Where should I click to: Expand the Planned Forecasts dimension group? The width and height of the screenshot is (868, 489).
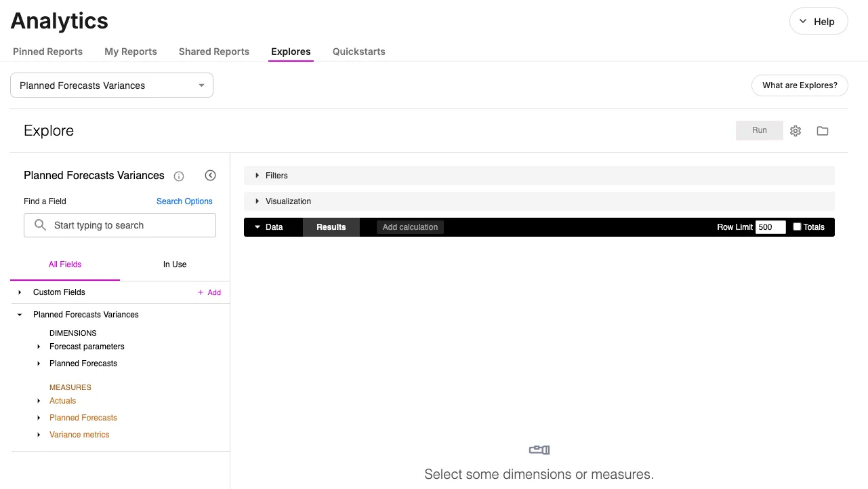tap(39, 364)
